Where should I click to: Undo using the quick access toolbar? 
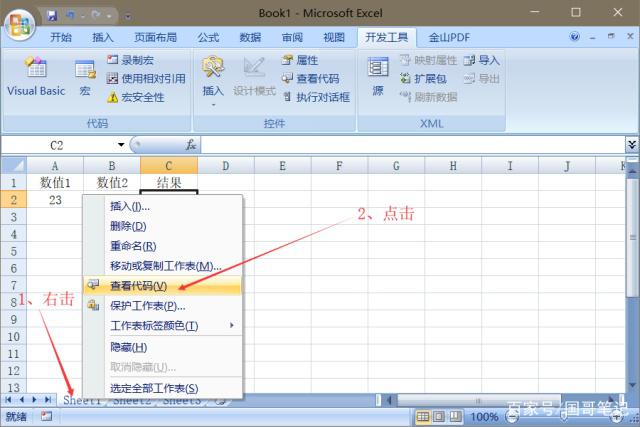tap(71, 16)
